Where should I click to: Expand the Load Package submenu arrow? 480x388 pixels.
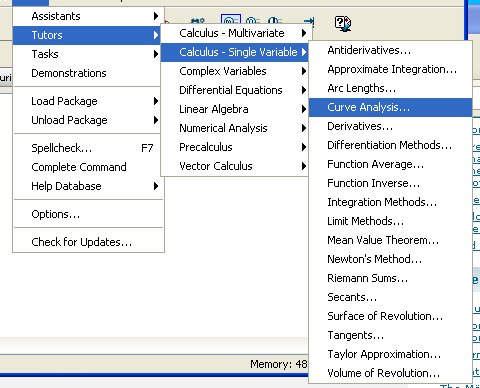(156, 101)
